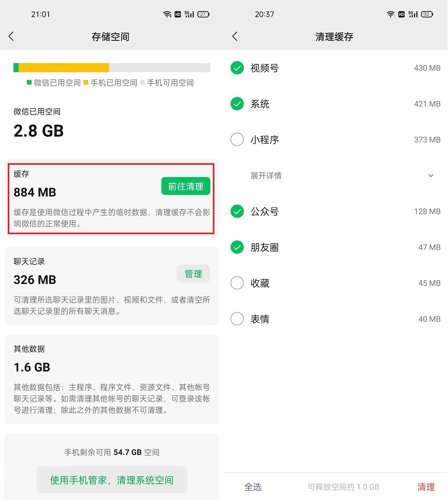The width and height of the screenshot is (448, 500).
Task: Tap the Wi-Fi icon in the left status bar
Action: coord(167,15)
